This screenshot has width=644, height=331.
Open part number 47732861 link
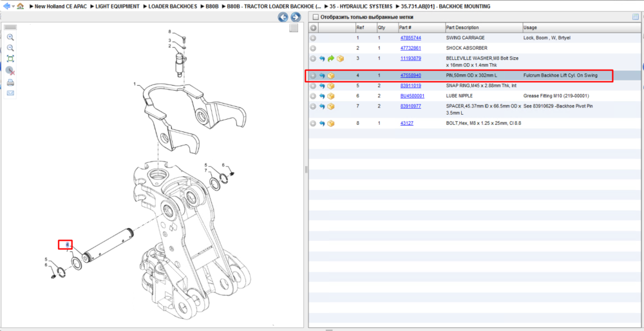point(411,48)
